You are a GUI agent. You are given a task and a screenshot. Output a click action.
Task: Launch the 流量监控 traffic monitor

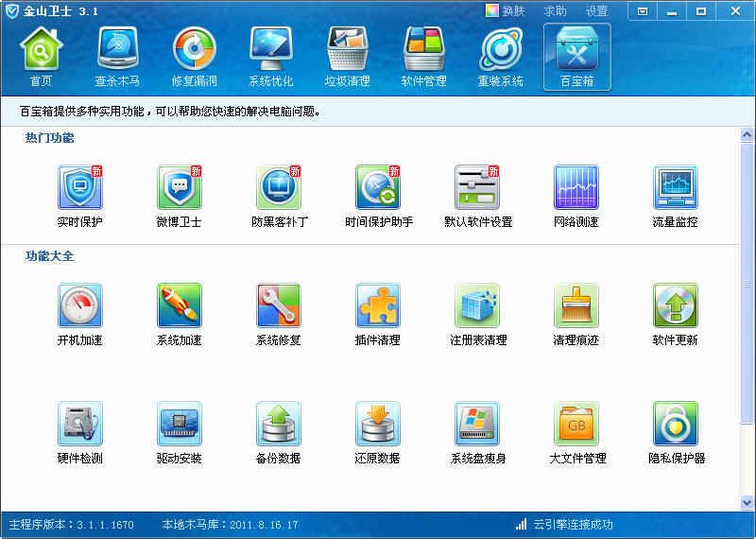[676, 188]
